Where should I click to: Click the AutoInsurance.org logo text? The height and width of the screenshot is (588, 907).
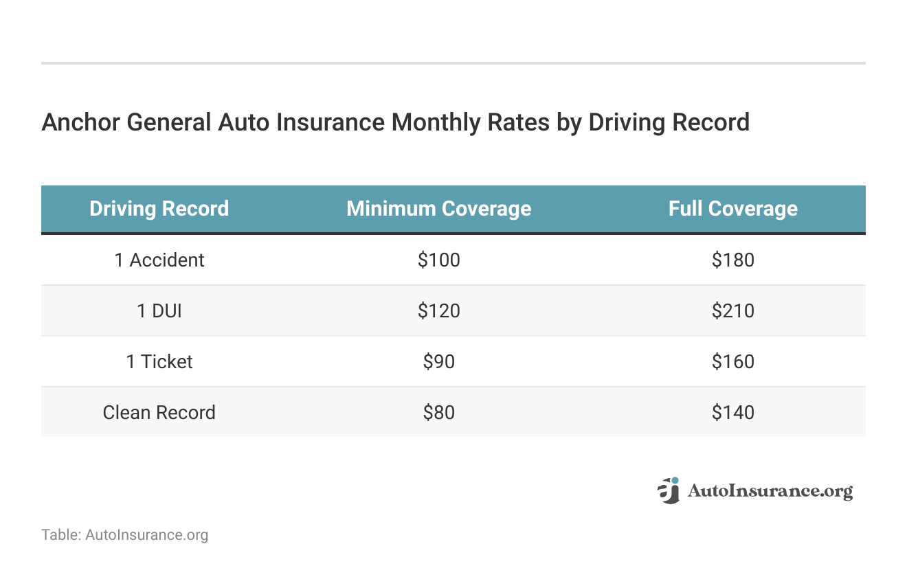coord(770,491)
